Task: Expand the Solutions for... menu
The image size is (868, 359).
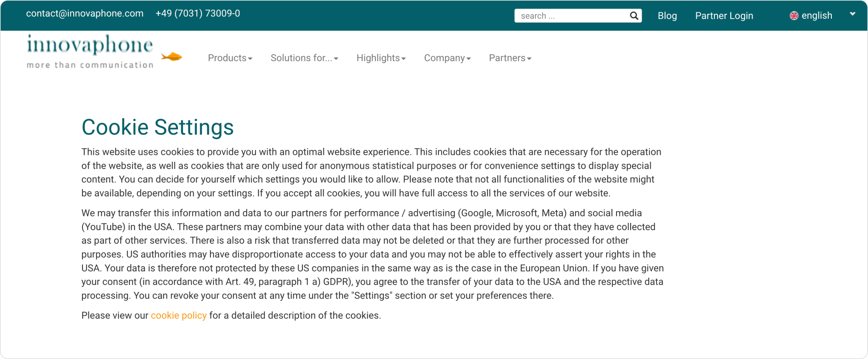Action: click(304, 58)
